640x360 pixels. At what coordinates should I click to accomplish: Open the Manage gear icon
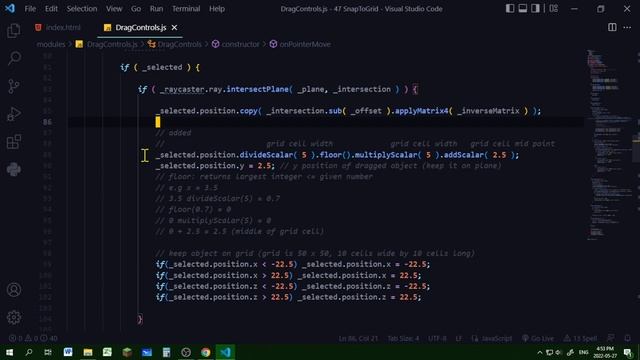coord(14,317)
